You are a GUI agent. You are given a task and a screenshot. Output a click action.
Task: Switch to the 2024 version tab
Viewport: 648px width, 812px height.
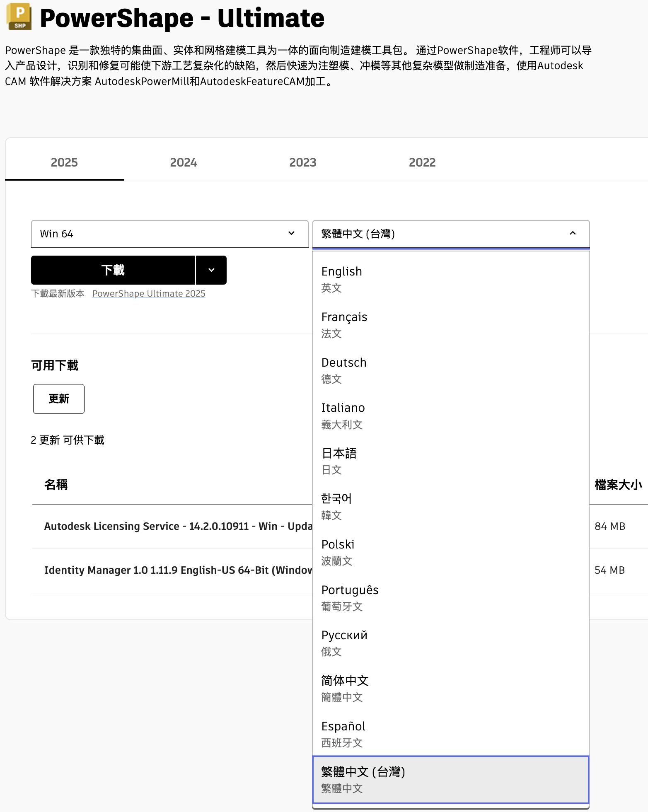point(184,162)
